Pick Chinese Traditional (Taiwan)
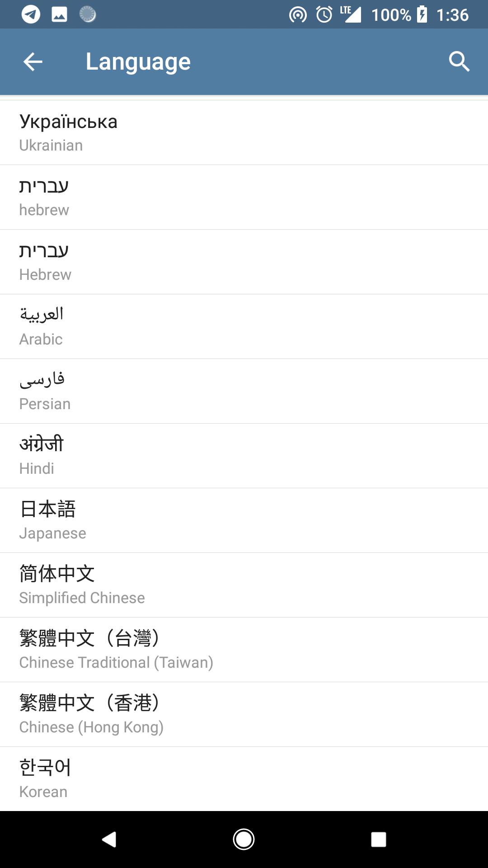Image resolution: width=488 pixels, height=868 pixels. pos(244,650)
